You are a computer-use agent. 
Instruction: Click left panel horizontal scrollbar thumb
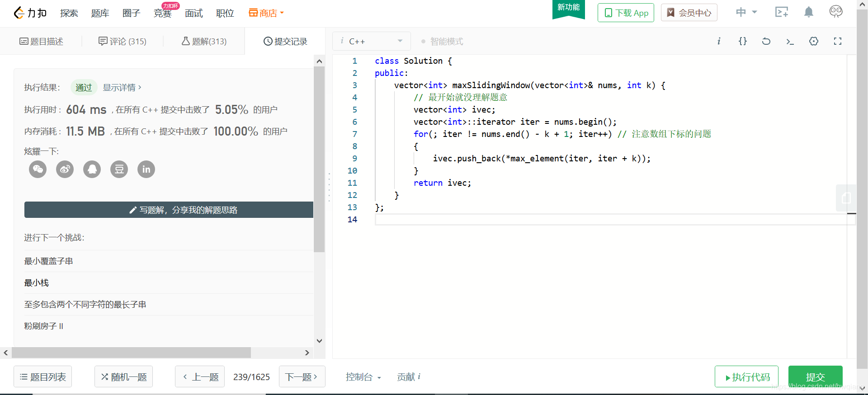[131, 353]
